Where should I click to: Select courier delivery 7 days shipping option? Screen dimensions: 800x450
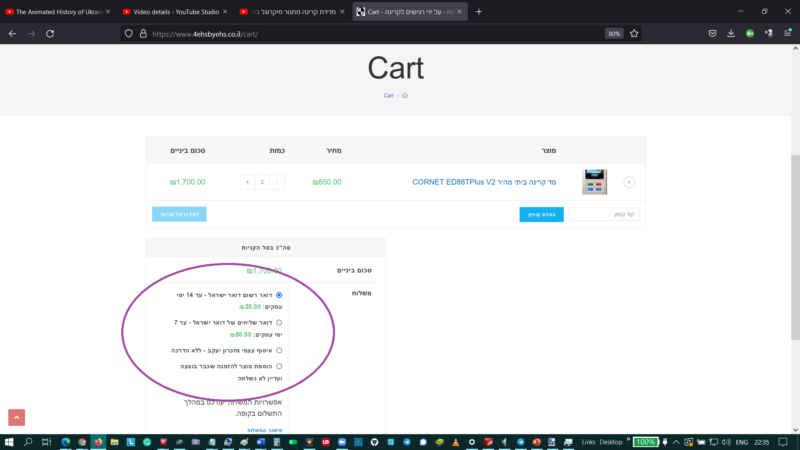[279, 322]
